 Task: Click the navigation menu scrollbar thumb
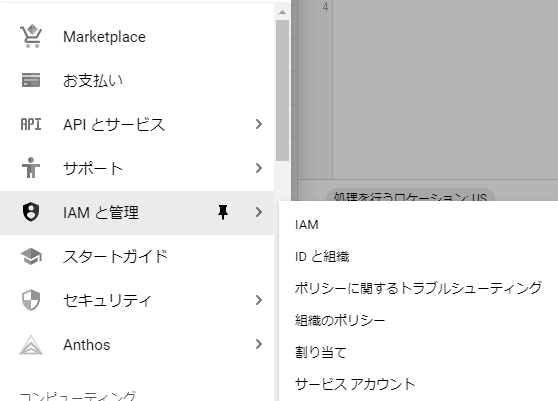283,90
